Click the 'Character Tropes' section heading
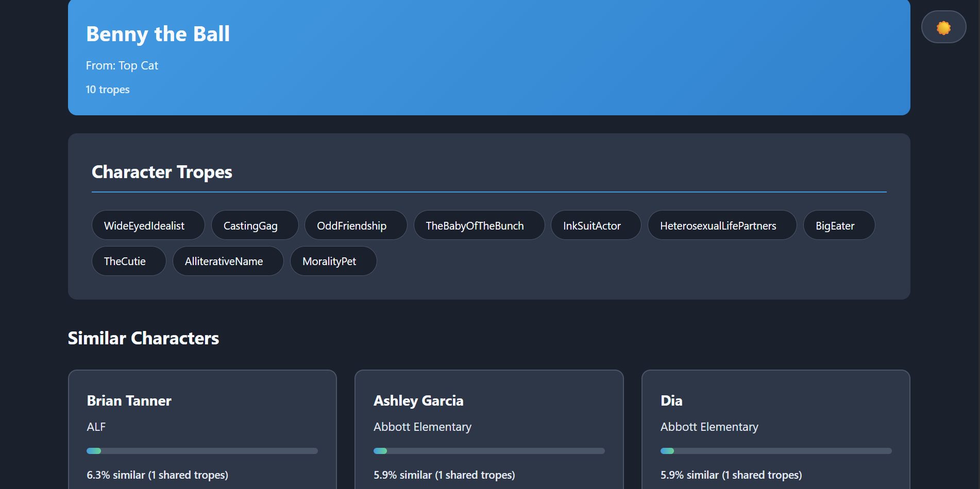This screenshot has height=489, width=980. click(162, 172)
